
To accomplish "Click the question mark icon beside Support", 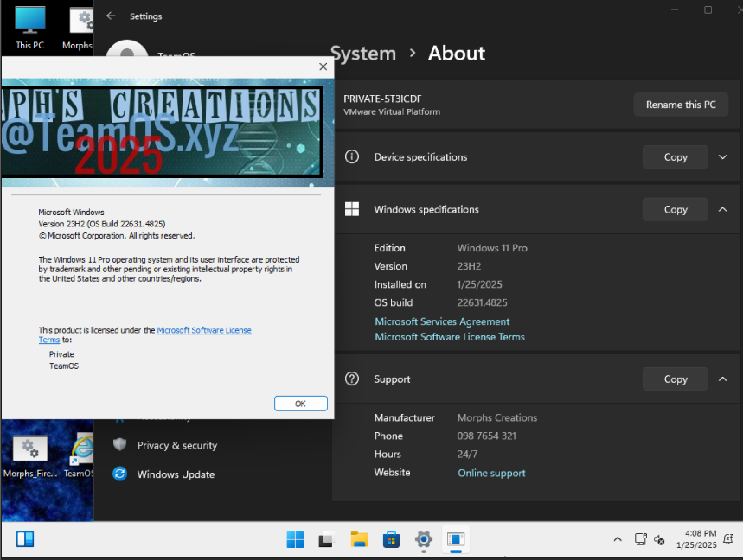I will (351, 379).
